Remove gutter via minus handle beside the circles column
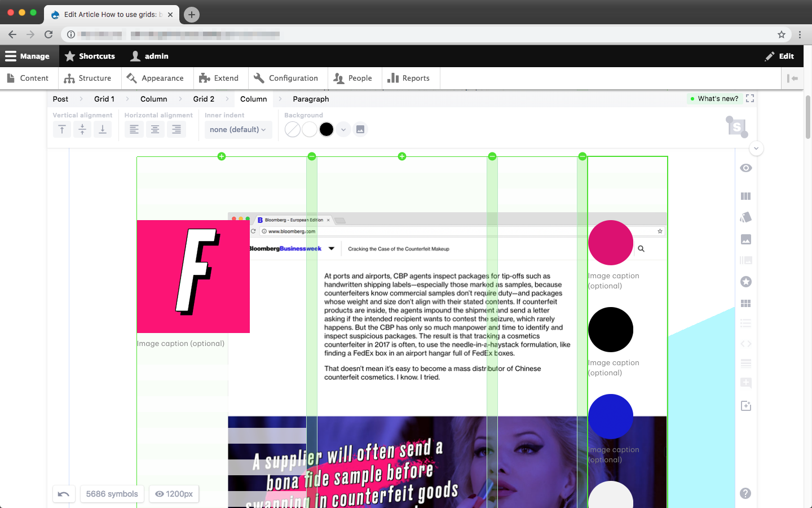 click(582, 156)
